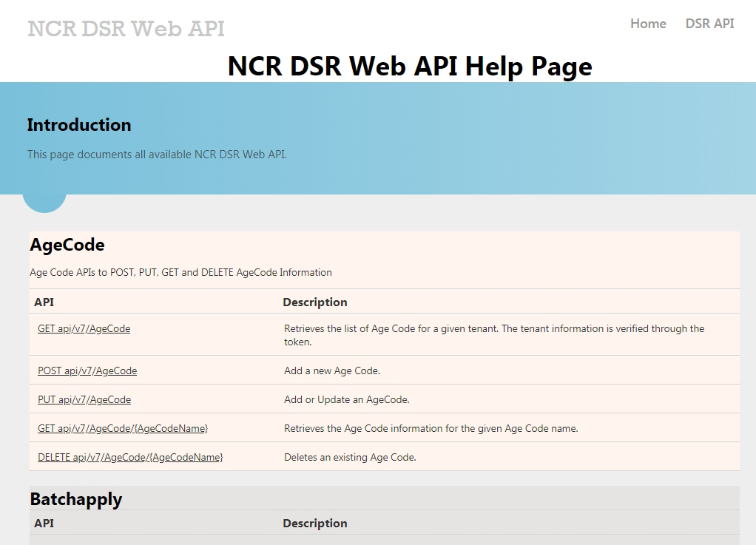This screenshot has height=545, width=756.
Task: Open the Home navigation link
Action: (648, 24)
